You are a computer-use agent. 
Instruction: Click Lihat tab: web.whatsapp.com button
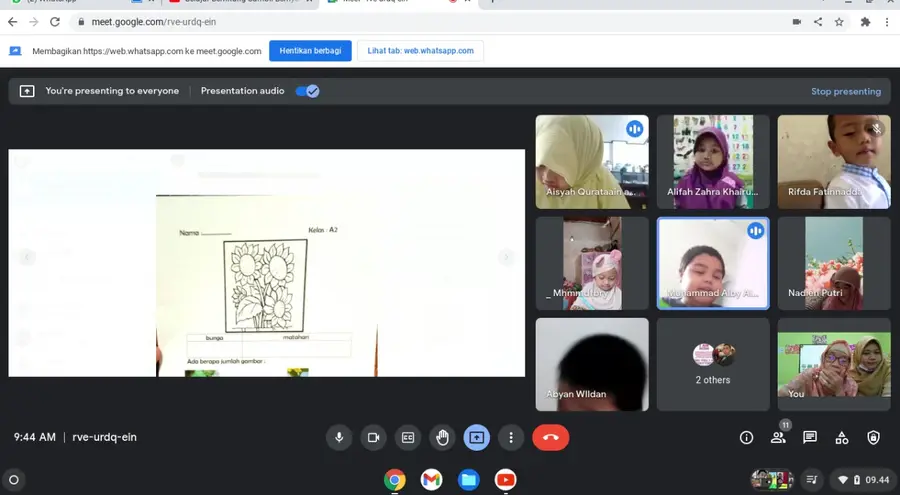(x=421, y=51)
